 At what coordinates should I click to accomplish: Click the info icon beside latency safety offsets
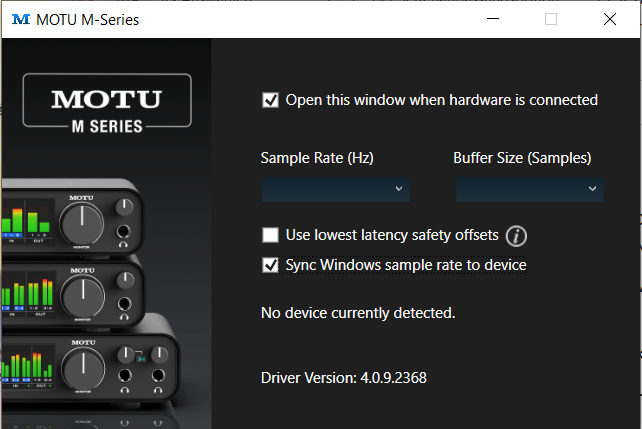(516, 236)
